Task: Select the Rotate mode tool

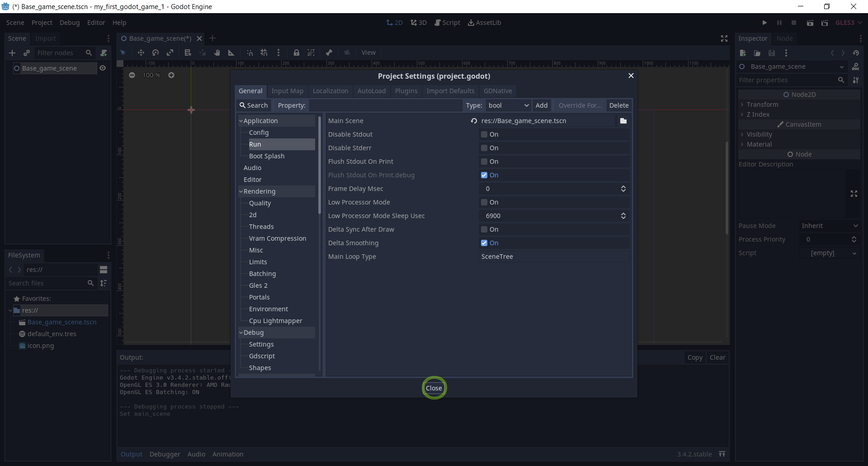Action: 156,52
